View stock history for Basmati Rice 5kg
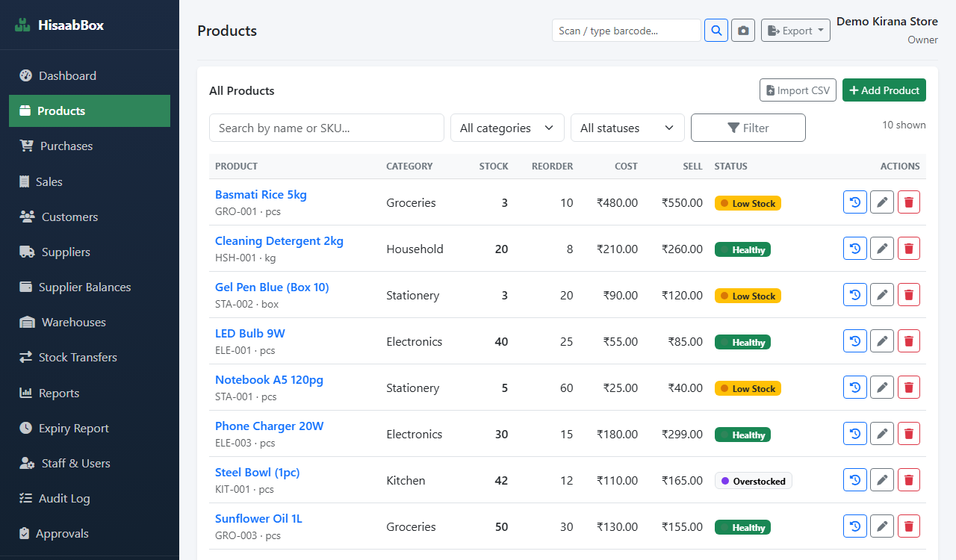The image size is (956, 560). tap(855, 202)
